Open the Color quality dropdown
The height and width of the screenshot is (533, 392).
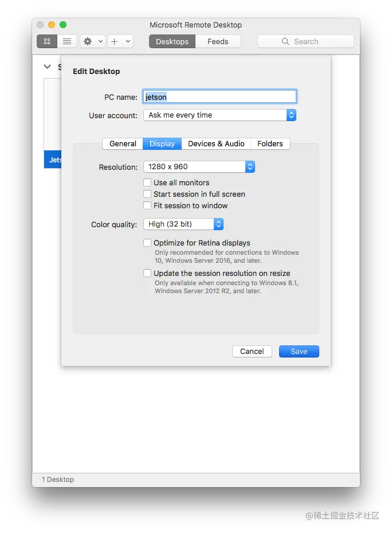(183, 224)
